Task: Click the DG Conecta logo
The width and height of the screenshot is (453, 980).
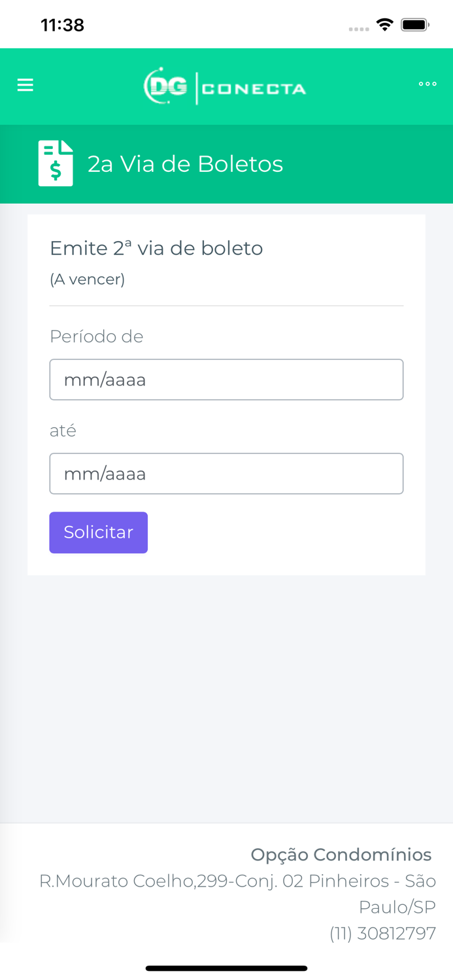Action: [225, 86]
